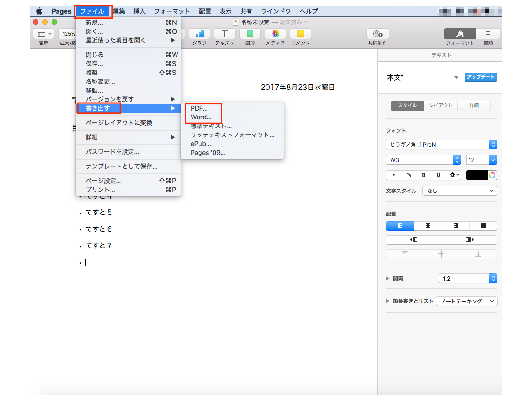This screenshot has width=532, height=399.
Task: Open the メディア media browser icon
Action: [x=275, y=34]
